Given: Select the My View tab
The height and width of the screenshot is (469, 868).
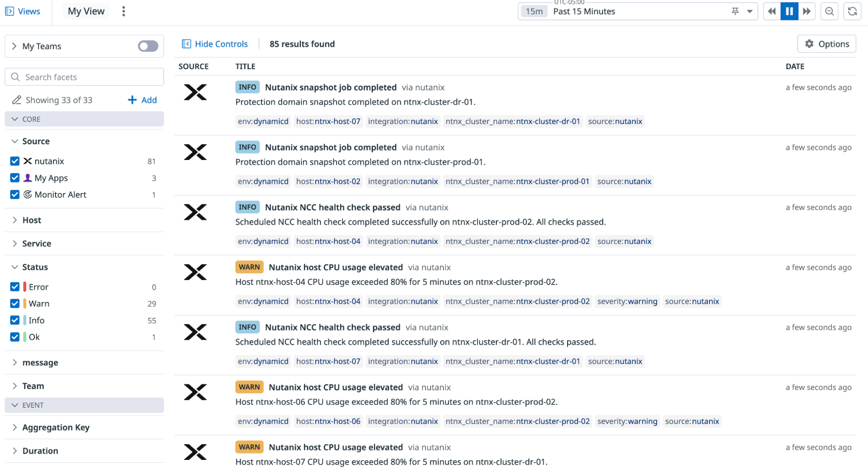Looking at the screenshot, I should (x=86, y=11).
